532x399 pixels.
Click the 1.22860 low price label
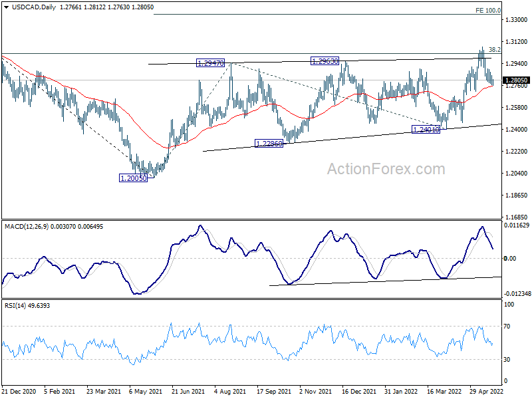(x=269, y=143)
